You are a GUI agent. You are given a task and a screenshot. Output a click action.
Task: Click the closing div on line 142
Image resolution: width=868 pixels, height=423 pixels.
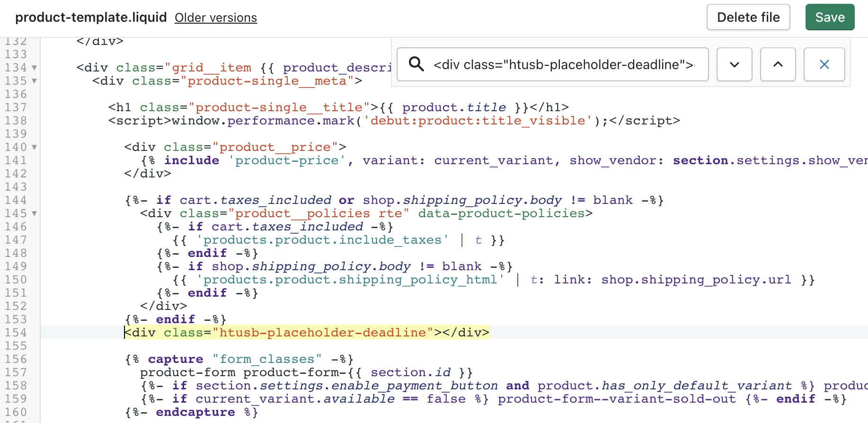[x=148, y=174]
